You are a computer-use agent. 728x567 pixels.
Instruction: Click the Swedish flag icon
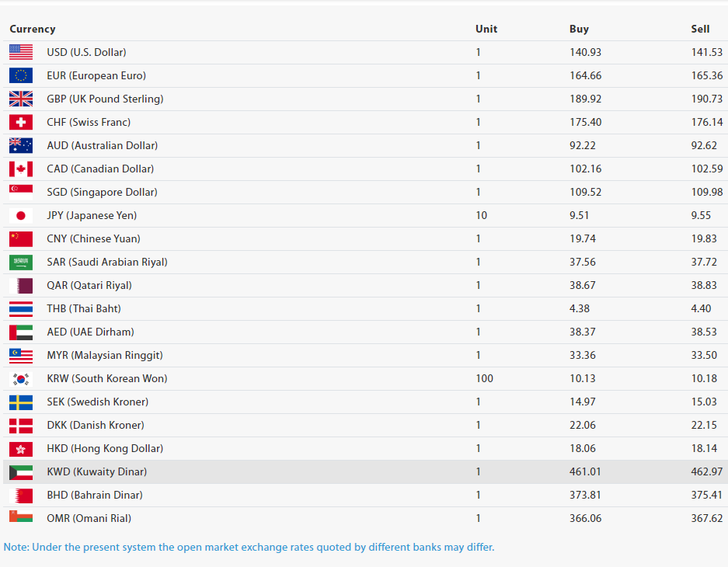click(21, 402)
